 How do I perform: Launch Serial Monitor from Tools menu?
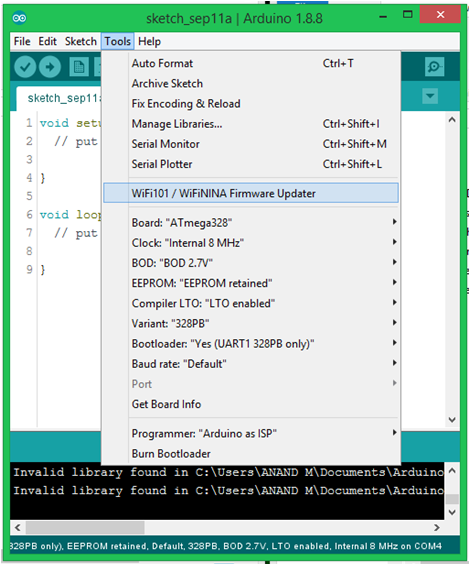[x=251, y=144]
